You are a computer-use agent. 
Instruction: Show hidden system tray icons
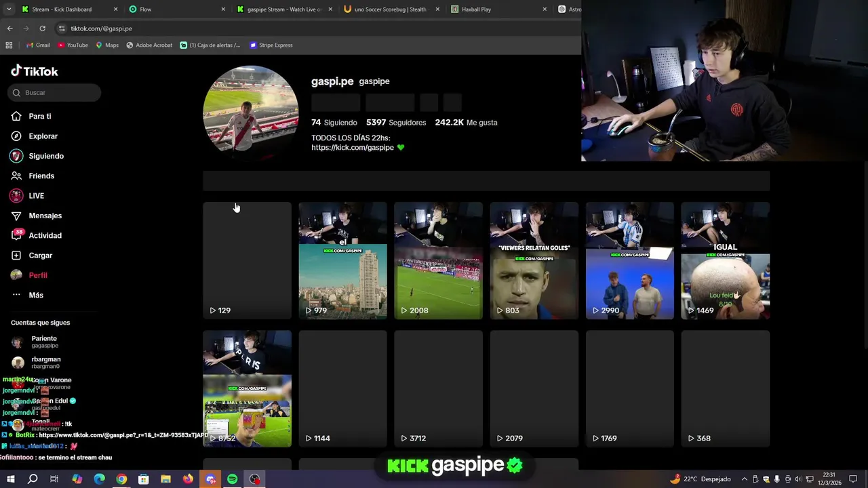745,479
